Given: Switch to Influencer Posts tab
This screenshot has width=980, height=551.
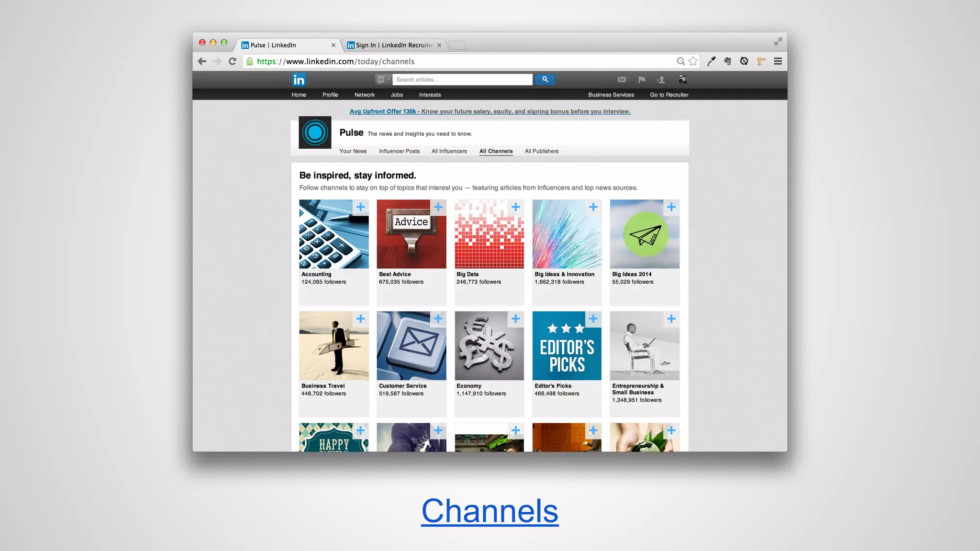Looking at the screenshot, I should click(400, 151).
